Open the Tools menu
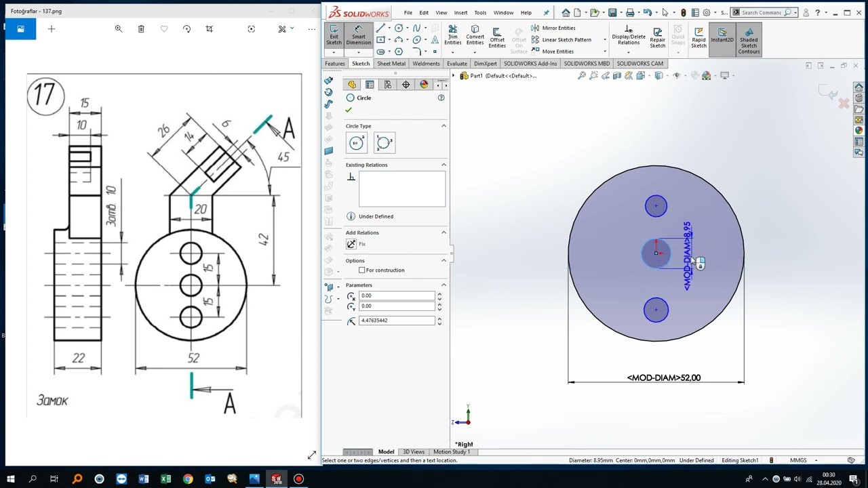The image size is (868, 488). pos(480,12)
